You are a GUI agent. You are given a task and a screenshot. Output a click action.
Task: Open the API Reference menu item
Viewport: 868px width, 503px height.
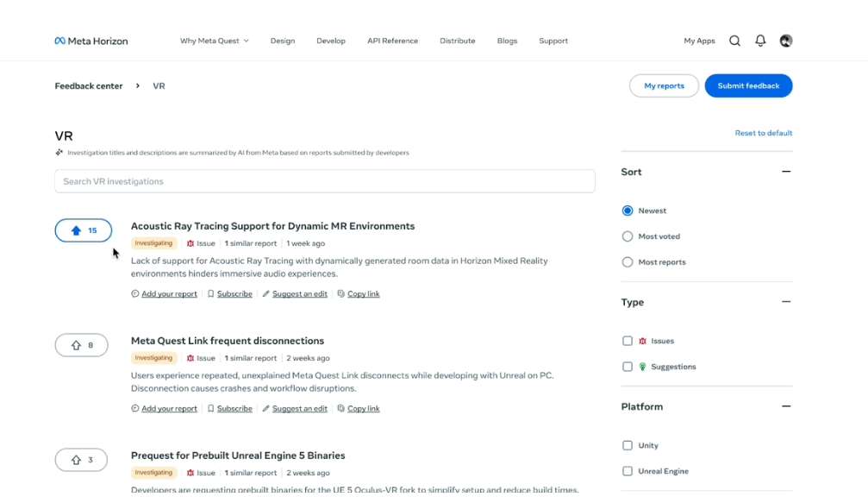(392, 41)
